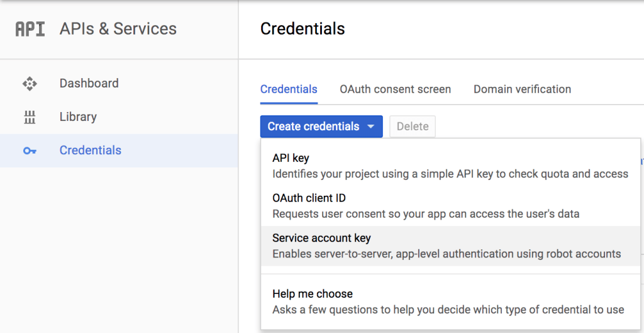The height and width of the screenshot is (333, 644).
Task: Click the Dashboard icon in sidebar
Action: point(30,84)
